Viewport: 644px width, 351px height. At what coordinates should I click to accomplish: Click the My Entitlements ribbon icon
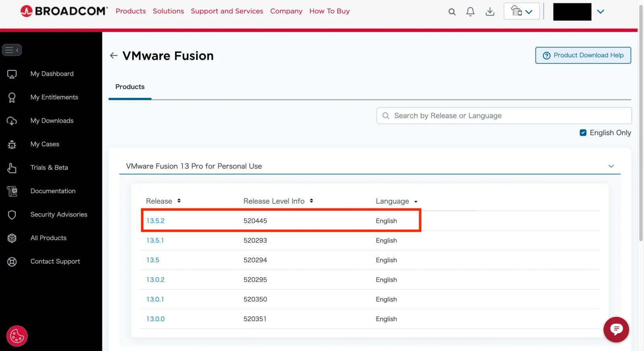tap(12, 98)
